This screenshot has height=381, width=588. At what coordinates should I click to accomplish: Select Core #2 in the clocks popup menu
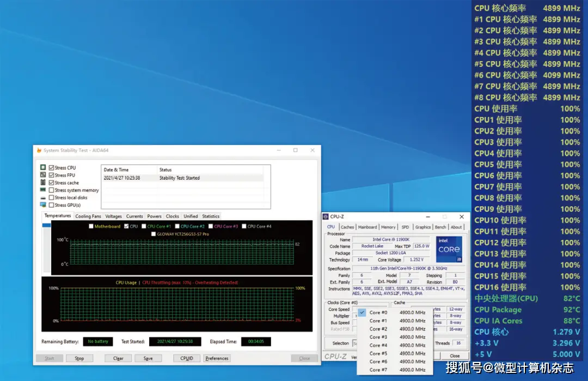[x=395, y=329]
